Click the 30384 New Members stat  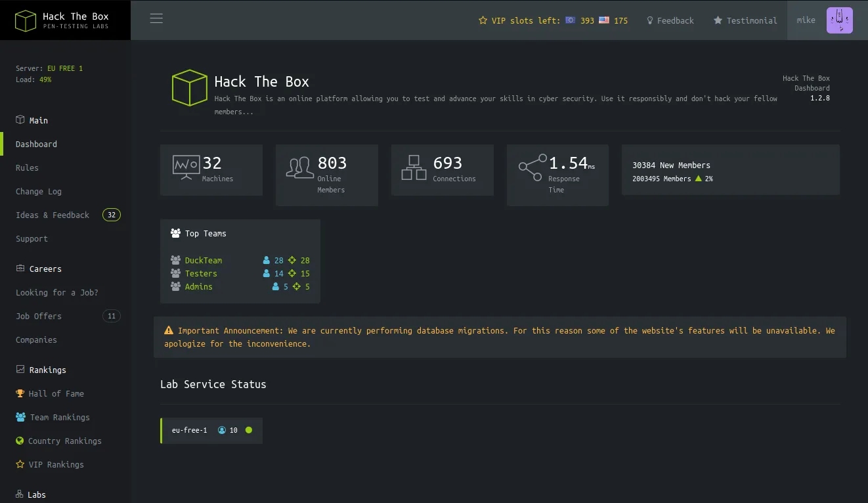pyautogui.click(x=671, y=165)
